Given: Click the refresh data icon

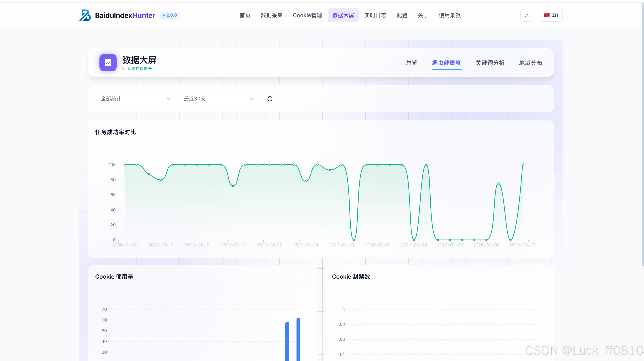Looking at the screenshot, I should coord(270,99).
